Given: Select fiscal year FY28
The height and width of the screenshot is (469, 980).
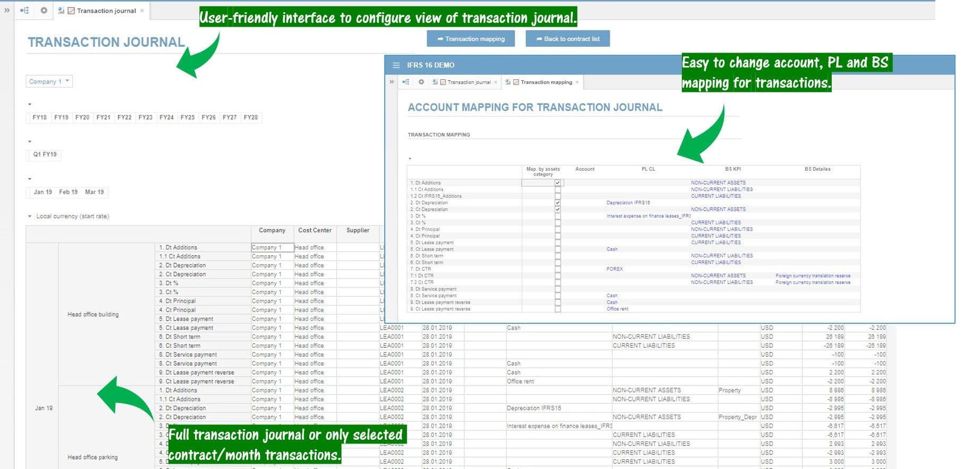Looking at the screenshot, I should pyautogui.click(x=251, y=118).
